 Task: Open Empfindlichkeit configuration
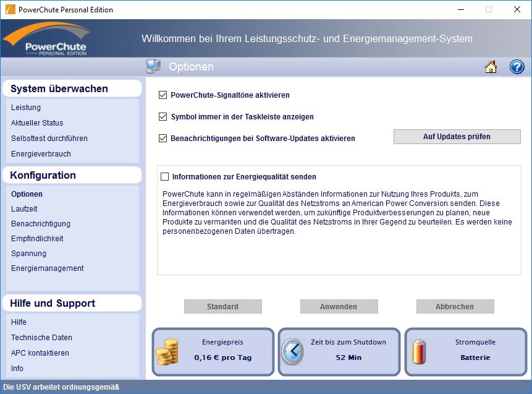[37, 239]
